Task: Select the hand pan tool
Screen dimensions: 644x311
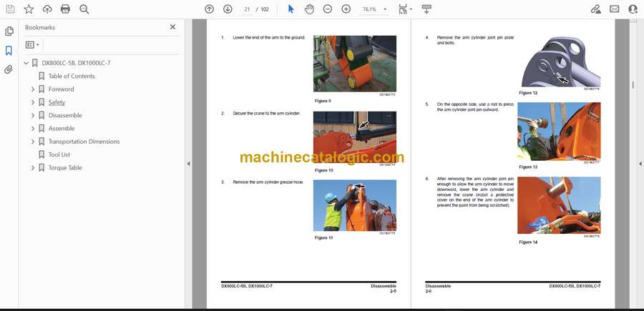Action: coord(309,9)
